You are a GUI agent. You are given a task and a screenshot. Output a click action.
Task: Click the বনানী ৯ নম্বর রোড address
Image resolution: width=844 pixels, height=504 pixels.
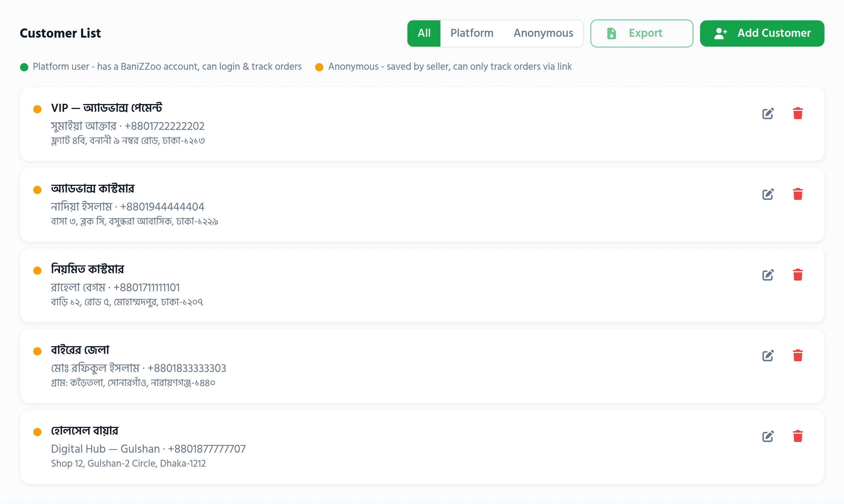[128, 140]
